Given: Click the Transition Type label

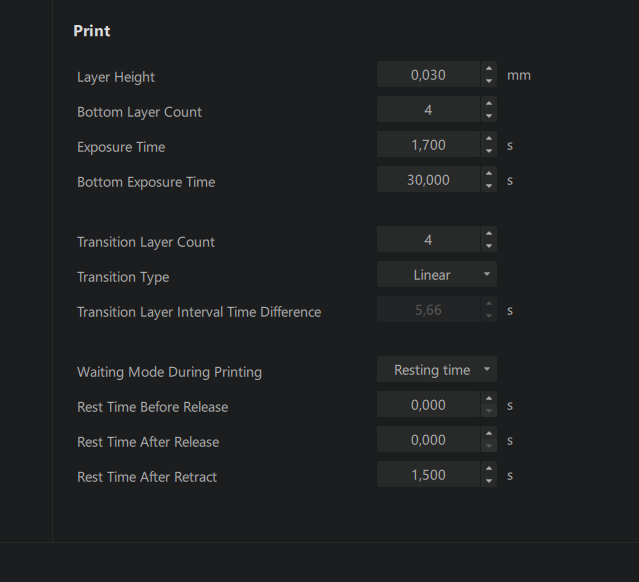Looking at the screenshot, I should pyautogui.click(x=123, y=277).
